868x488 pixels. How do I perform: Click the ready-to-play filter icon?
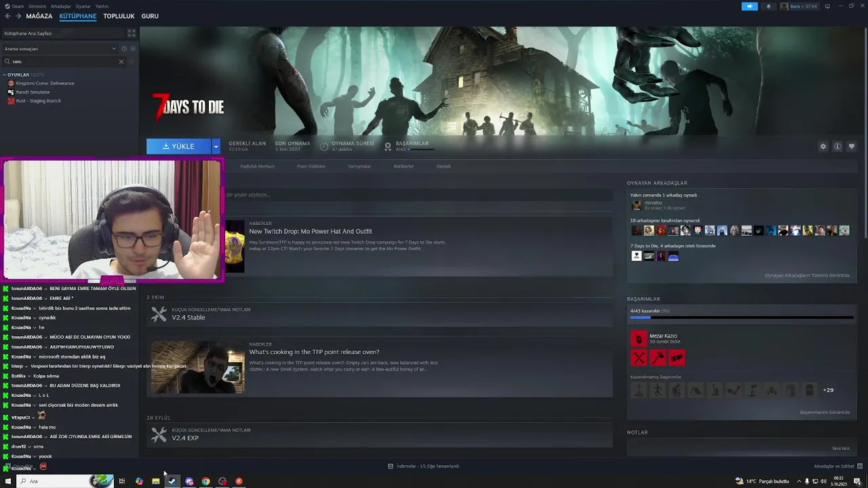click(x=133, y=49)
